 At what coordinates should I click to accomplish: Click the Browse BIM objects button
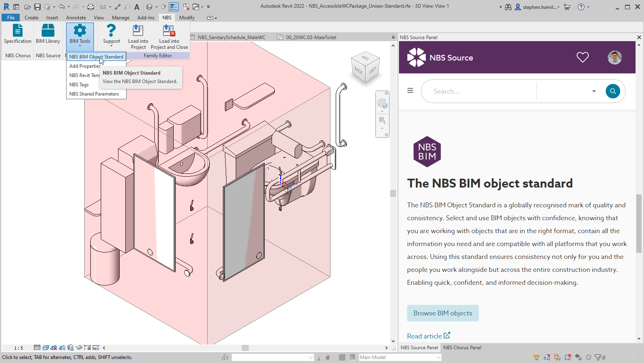click(x=442, y=313)
